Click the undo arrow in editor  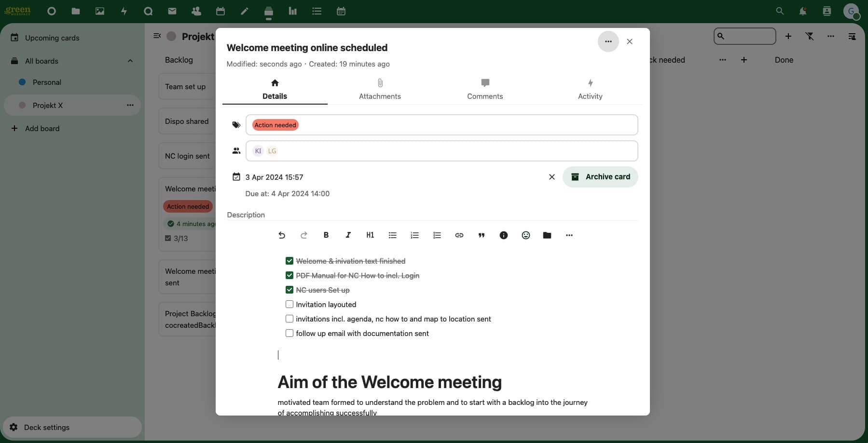point(282,235)
